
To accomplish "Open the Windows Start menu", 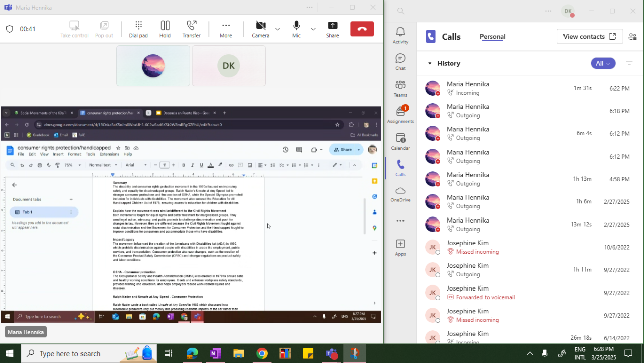I will [9, 353].
